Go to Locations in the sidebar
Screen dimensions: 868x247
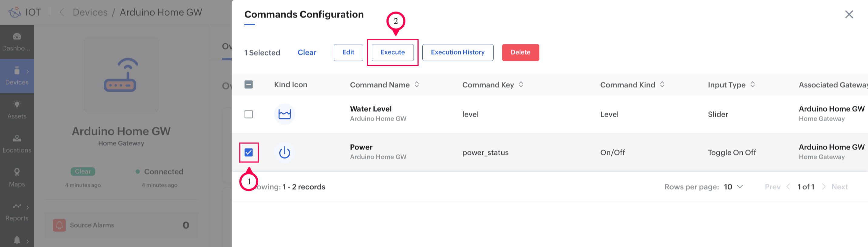[17, 144]
